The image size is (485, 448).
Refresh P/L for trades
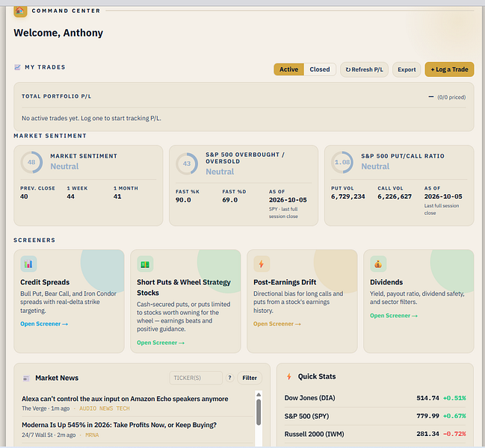coord(364,69)
